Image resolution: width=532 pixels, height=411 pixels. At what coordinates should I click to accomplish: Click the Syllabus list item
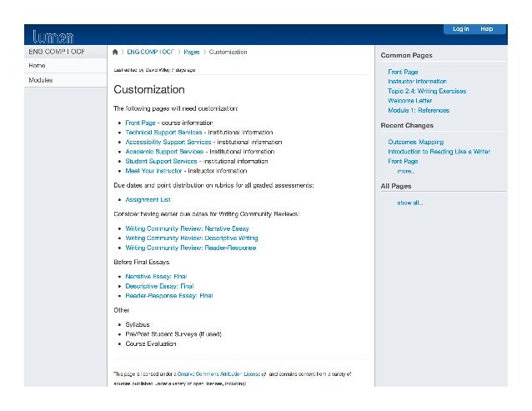pyautogui.click(x=138, y=324)
